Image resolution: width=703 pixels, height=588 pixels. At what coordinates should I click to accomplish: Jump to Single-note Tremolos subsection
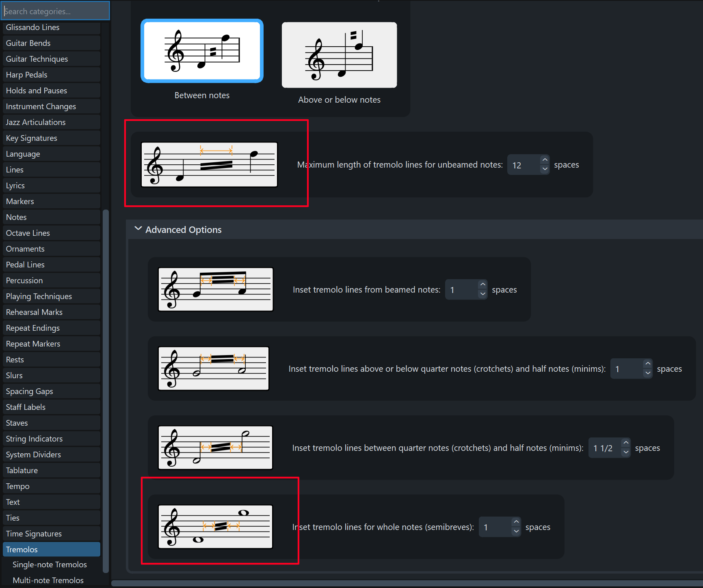50,564
